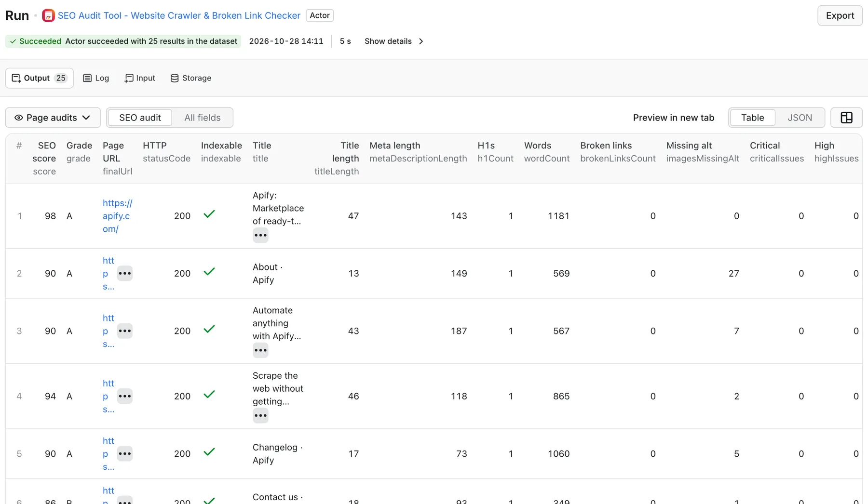Open the Input tab
This screenshot has height=504, width=868.
coord(140,78)
